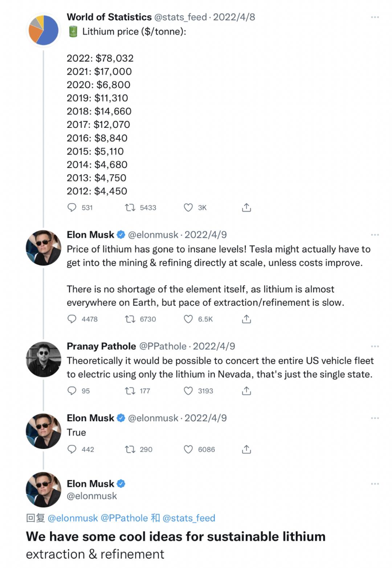Like Elon Musk's 'True' reply
The height and width of the screenshot is (568, 392).
[188, 449]
